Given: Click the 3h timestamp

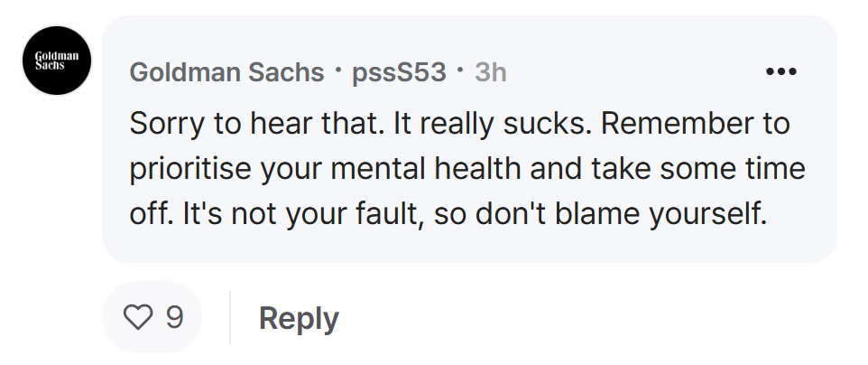Looking at the screenshot, I should tap(491, 72).
